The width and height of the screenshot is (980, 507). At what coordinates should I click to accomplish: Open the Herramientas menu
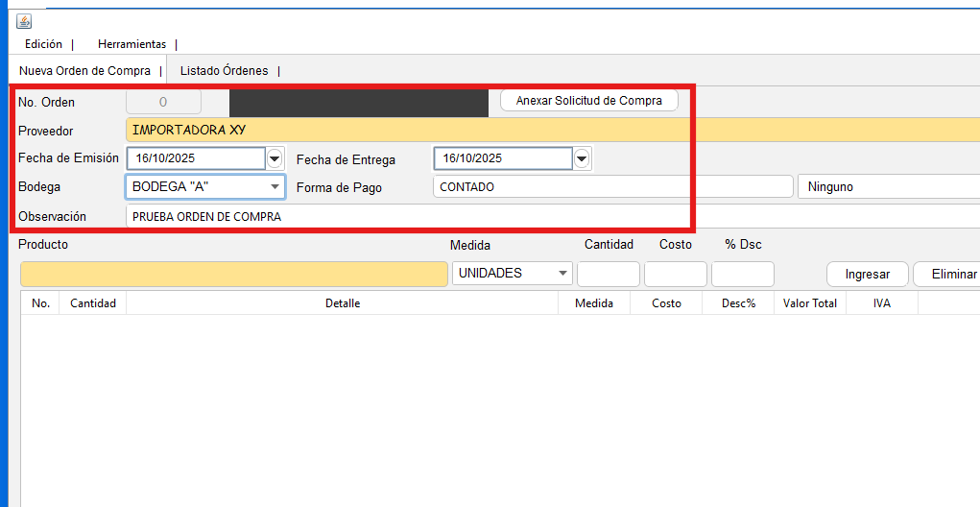pyautogui.click(x=131, y=44)
